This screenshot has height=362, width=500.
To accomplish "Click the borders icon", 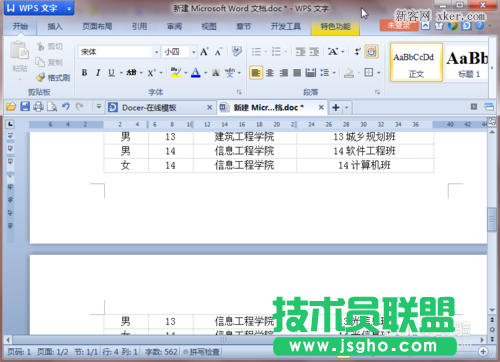I will [369, 72].
